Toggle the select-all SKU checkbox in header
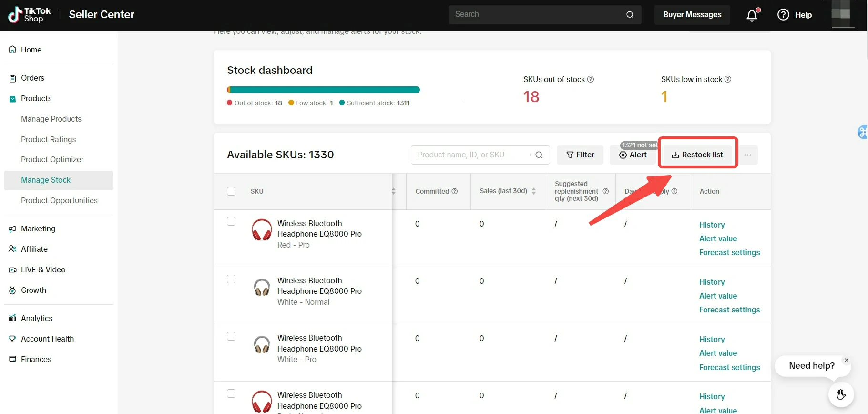 [x=231, y=191]
